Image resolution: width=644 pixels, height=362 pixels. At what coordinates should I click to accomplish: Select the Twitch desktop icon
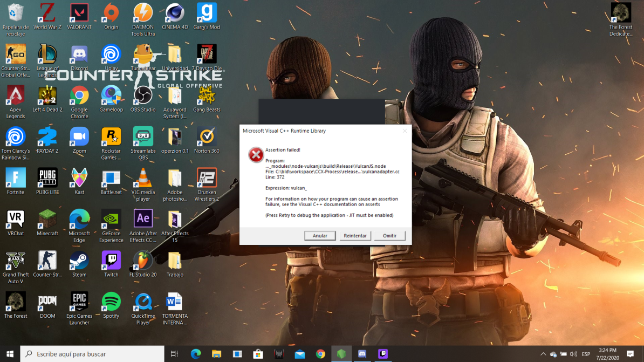tap(111, 264)
